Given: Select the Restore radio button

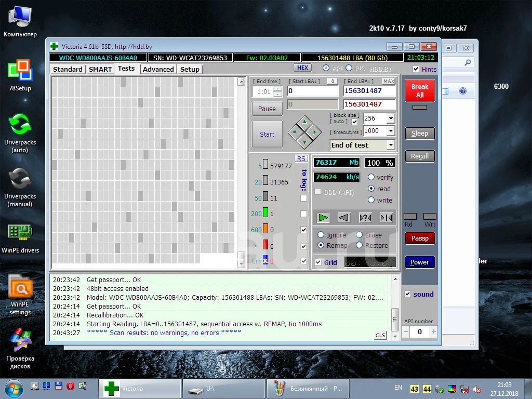Looking at the screenshot, I should (x=360, y=245).
